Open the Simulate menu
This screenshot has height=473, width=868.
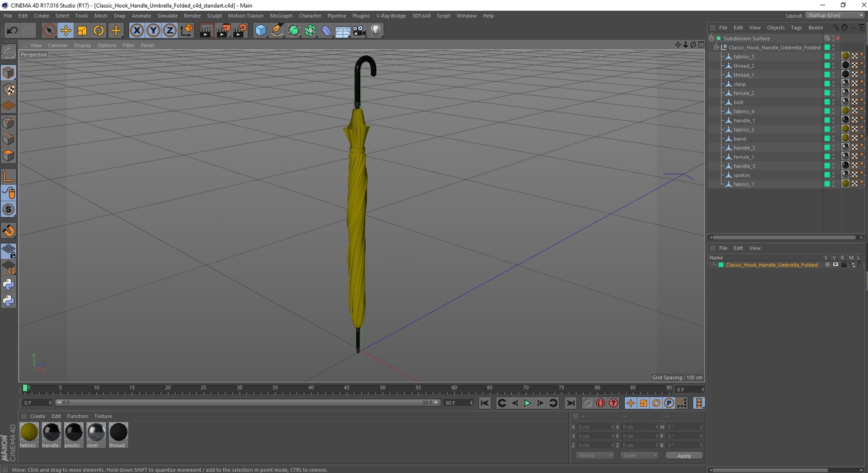click(x=167, y=16)
